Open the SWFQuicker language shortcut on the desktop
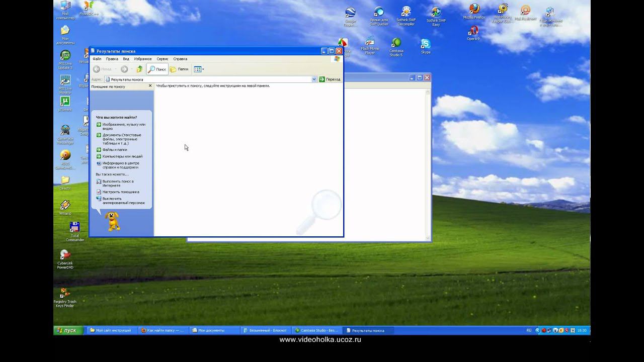Image resolution: width=644 pixels, height=362 pixels. 379,16
